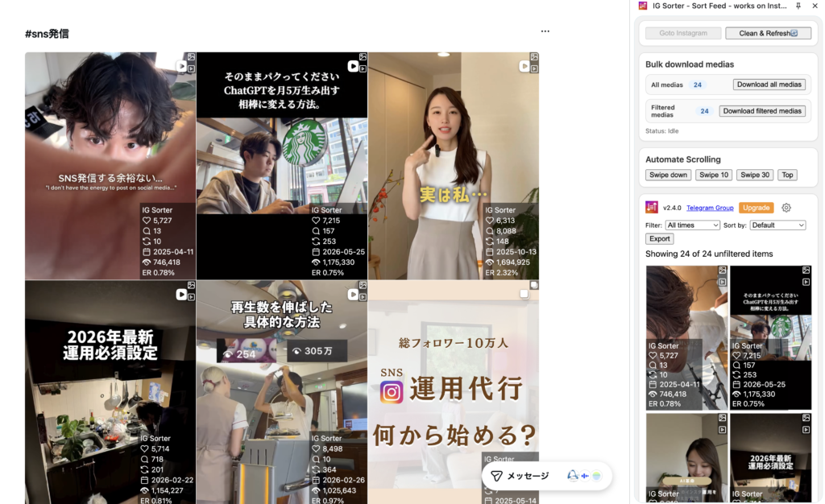The image size is (825, 504).
Task: Open the 実は私 woman post thumbnail
Action: [453, 166]
